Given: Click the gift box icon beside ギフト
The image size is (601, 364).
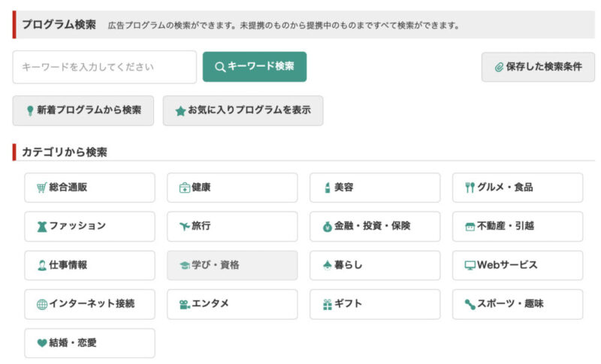Looking at the screenshot, I should [328, 305].
